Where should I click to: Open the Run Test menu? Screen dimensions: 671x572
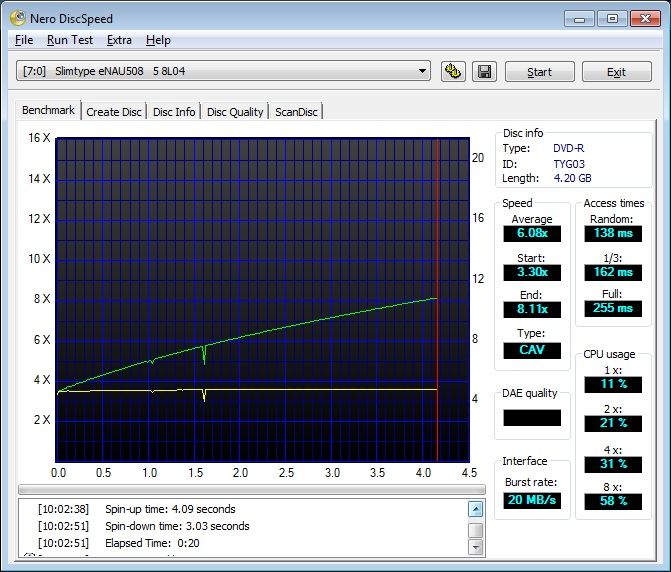coord(70,40)
